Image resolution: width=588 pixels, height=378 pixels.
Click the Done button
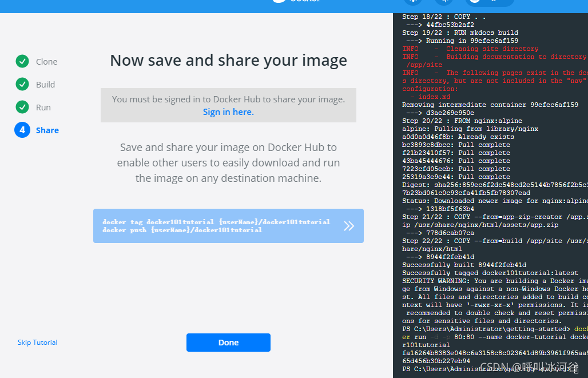(228, 343)
